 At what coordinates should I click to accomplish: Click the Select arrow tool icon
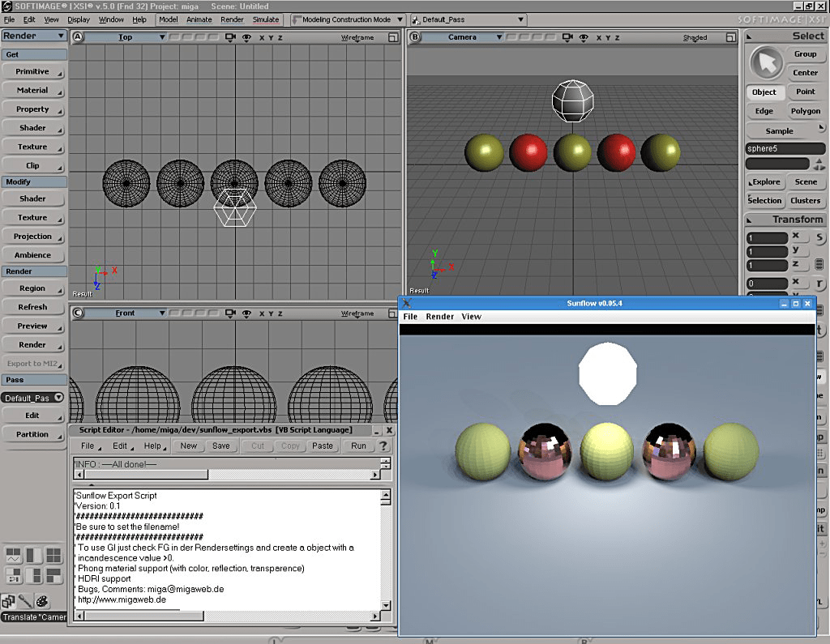click(766, 63)
